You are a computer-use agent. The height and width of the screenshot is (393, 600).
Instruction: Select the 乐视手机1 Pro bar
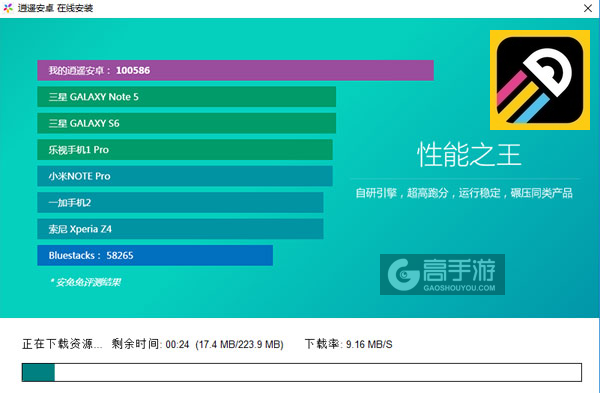(x=185, y=150)
